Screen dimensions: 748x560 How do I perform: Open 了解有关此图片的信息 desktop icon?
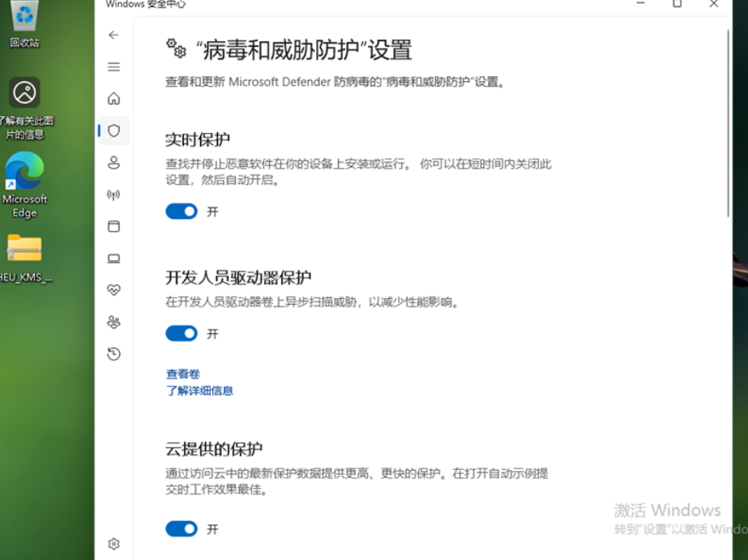[25, 109]
